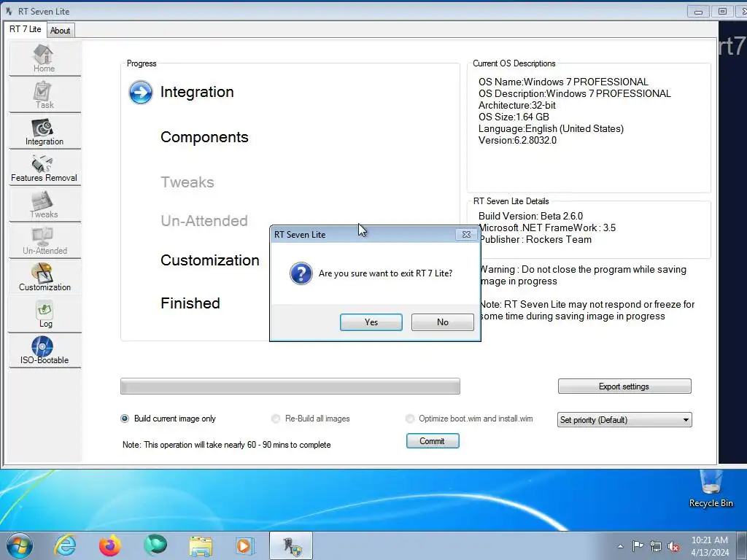Click the Build Version: Beta 2.6.0 text
This screenshot has height=560, width=747.
click(x=530, y=216)
